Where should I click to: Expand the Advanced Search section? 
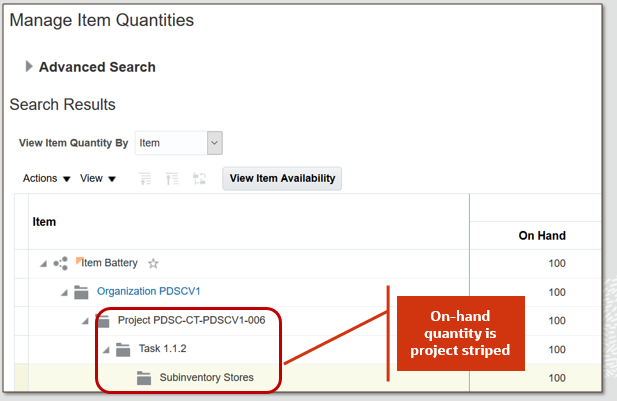(29, 67)
